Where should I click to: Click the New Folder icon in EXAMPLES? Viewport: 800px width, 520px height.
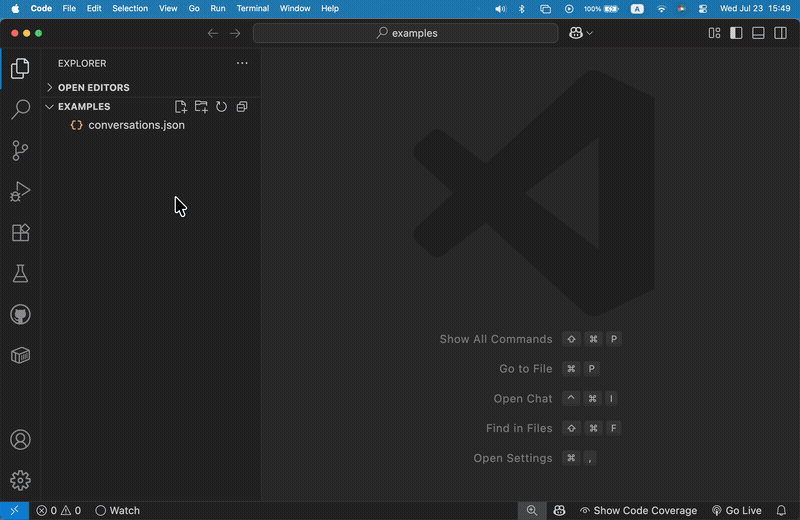tap(201, 107)
